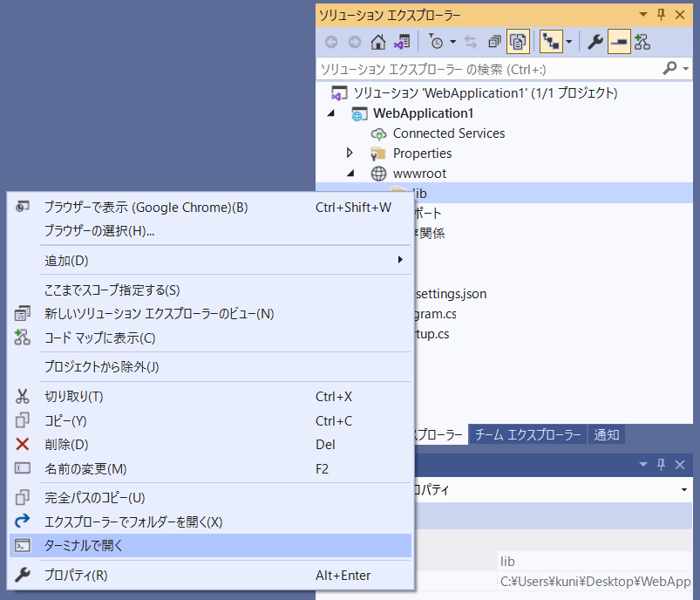This screenshot has height=600, width=700.
Task: Click the code map diagram icon in toolbar
Action: [x=642, y=42]
